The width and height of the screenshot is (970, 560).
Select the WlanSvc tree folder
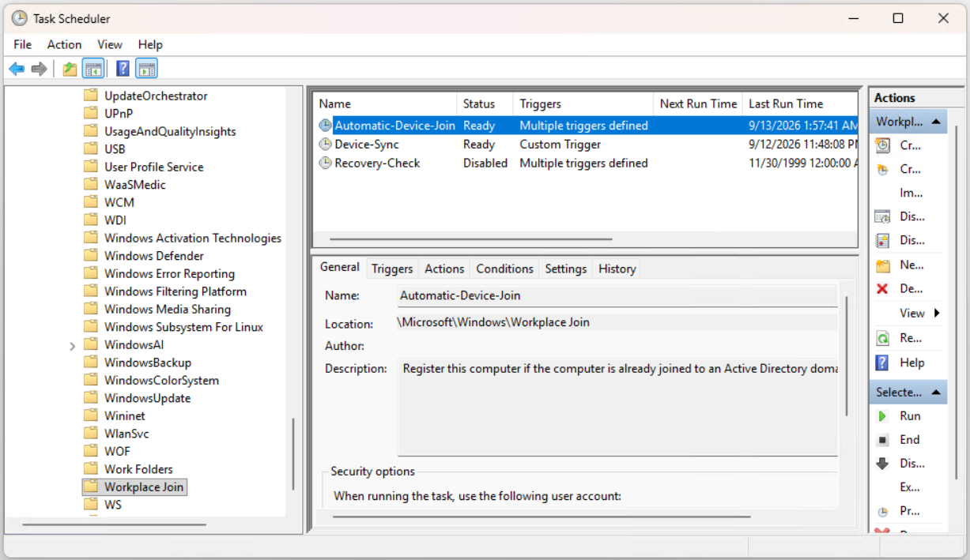pos(126,434)
